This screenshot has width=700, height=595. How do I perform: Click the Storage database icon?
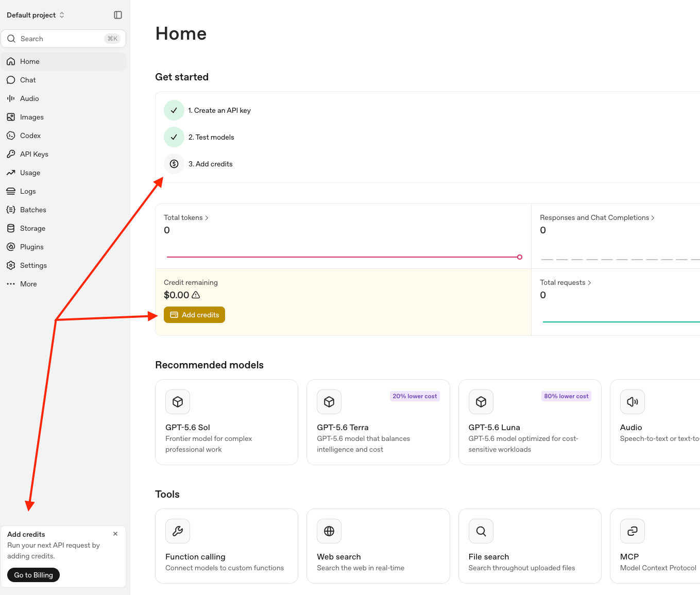click(x=11, y=228)
